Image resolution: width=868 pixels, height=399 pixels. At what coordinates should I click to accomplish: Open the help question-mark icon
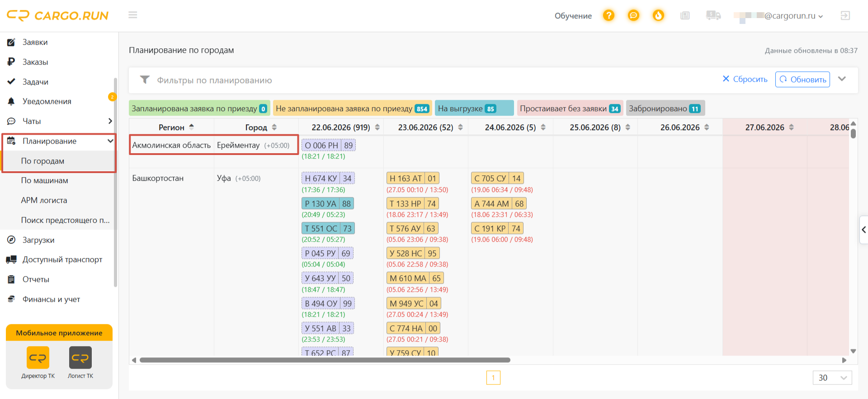click(x=609, y=15)
